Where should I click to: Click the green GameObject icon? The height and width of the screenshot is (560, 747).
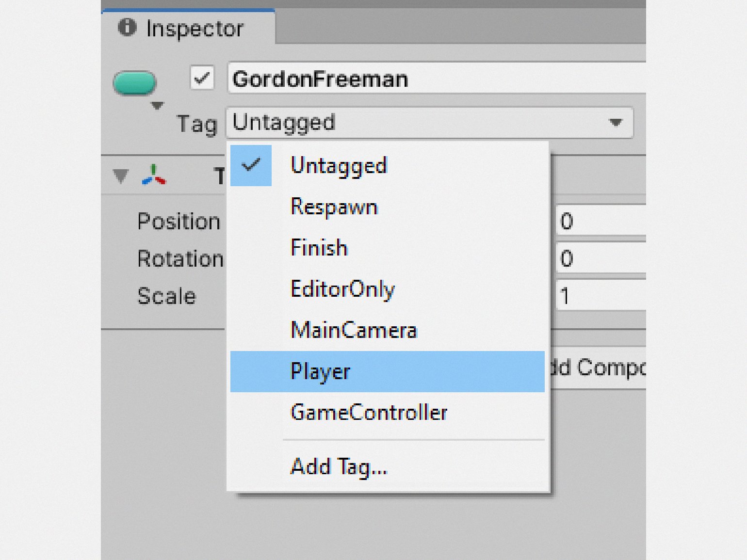click(134, 82)
